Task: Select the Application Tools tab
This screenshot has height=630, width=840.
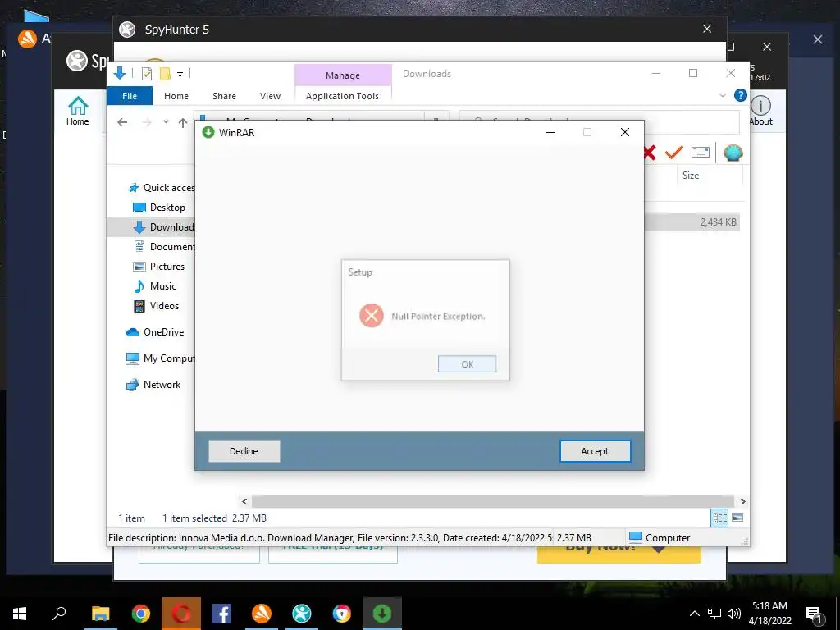Action: pyautogui.click(x=342, y=96)
